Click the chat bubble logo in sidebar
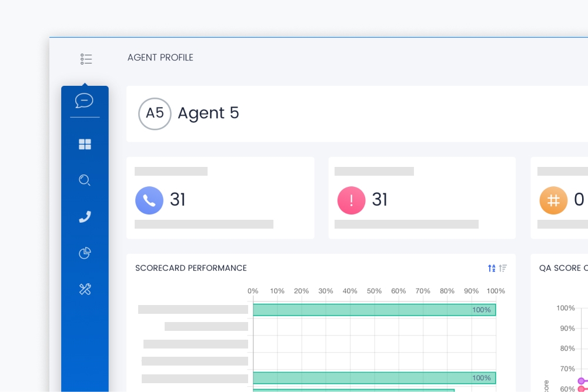Image resolution: width=588 pixels, height=392 pixels. coord(84,100)
